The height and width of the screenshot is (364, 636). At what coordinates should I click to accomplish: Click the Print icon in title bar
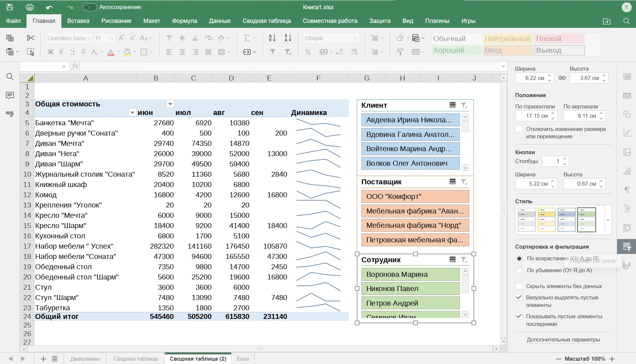tap(30, 7)
